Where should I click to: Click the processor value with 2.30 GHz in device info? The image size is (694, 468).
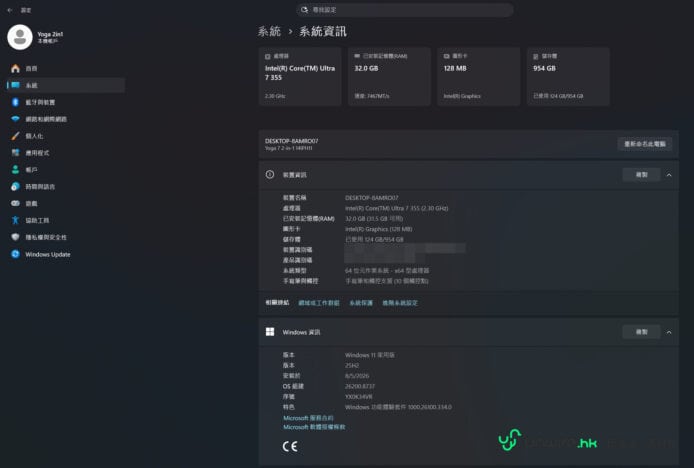396,208
